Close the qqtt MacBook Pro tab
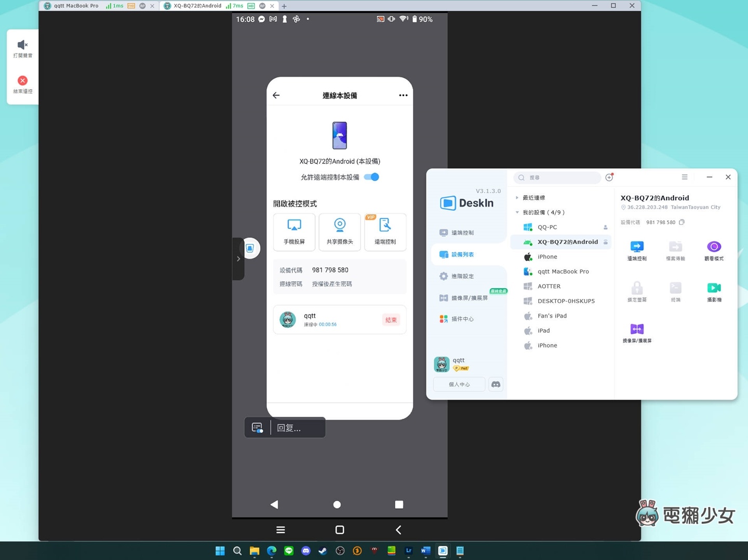Image resolution: width=748 pixels, height=560 pixels. (x=152, y=6)
